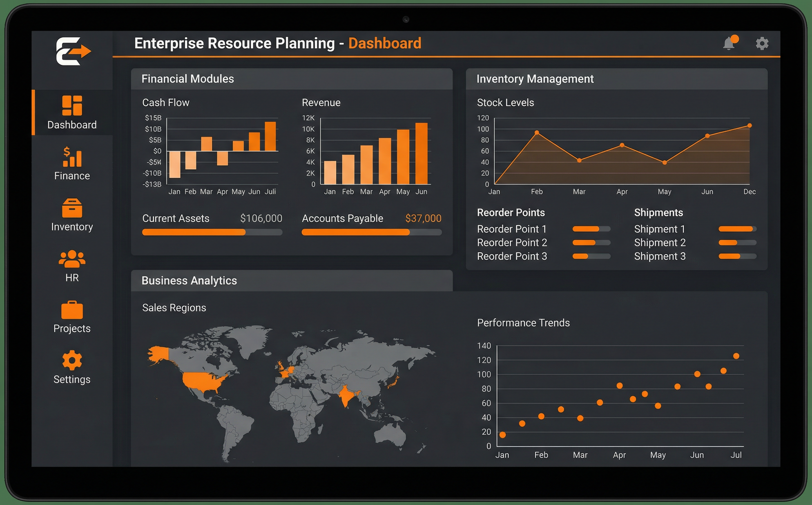Select the Inventory Management panel header
Viewport: 812px width, 505px height.
[535, 79]
